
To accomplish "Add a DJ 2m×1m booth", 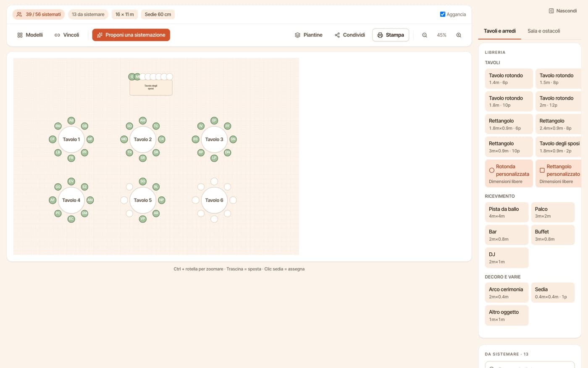I will [507, 258].
